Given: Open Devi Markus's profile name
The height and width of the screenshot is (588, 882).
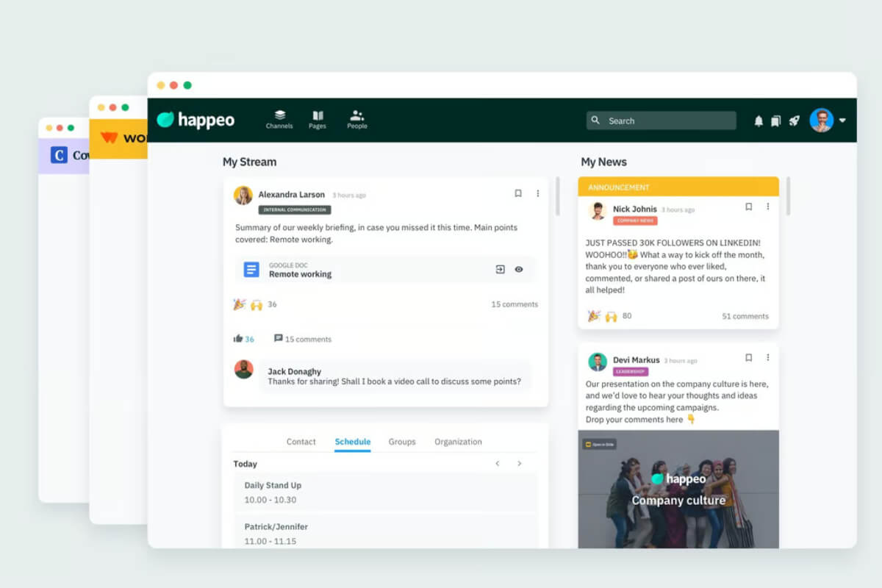Looking at the screenshot, I should tap(637, 360).
